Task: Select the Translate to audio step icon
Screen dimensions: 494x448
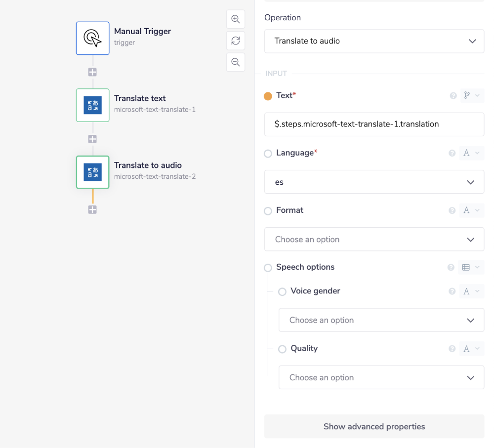Action: coord(92,172)
